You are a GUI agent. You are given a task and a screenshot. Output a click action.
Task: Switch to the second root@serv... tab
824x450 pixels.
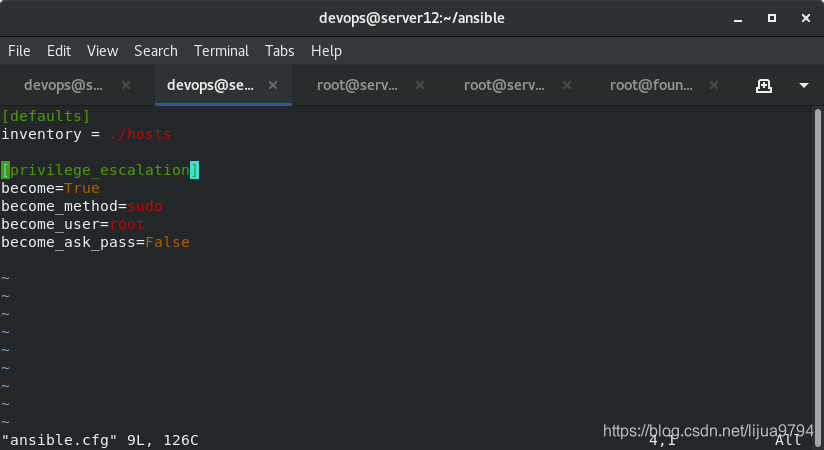[504, 85]
